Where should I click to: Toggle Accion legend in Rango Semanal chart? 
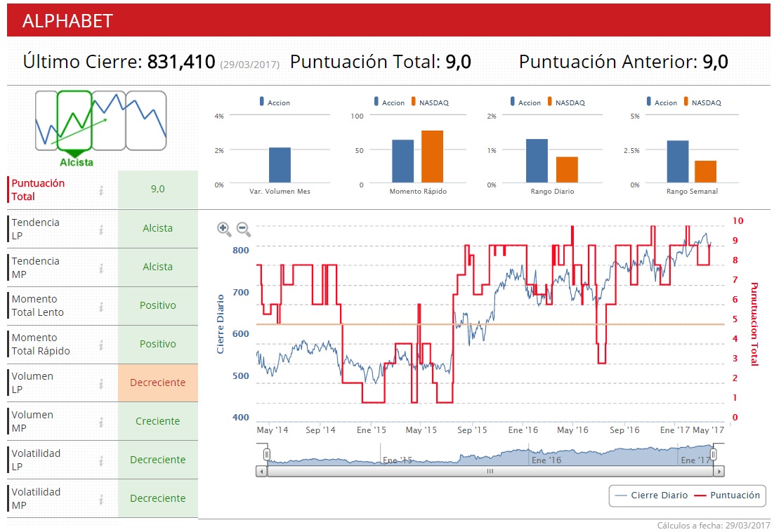[x=662, y=102]
